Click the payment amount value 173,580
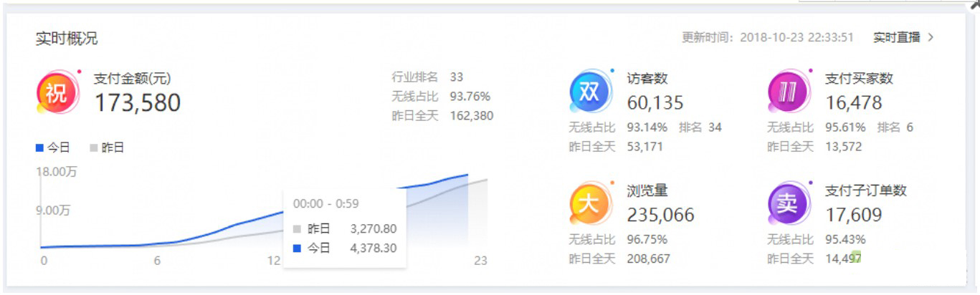This screenshot has height=295, width=980. click(x=138, y=103)
